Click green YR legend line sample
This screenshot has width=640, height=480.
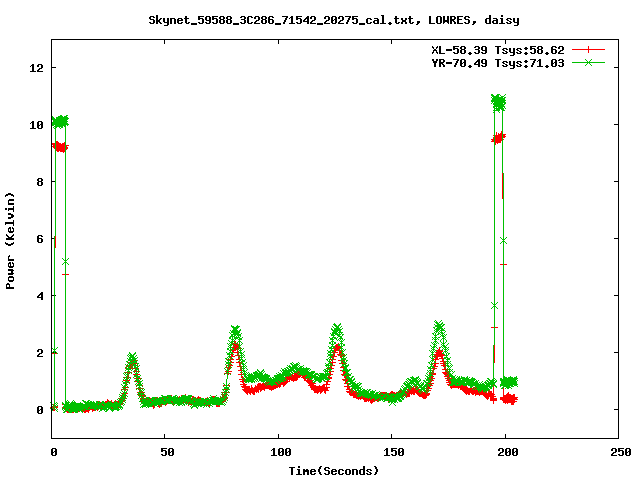pos(588,62)
